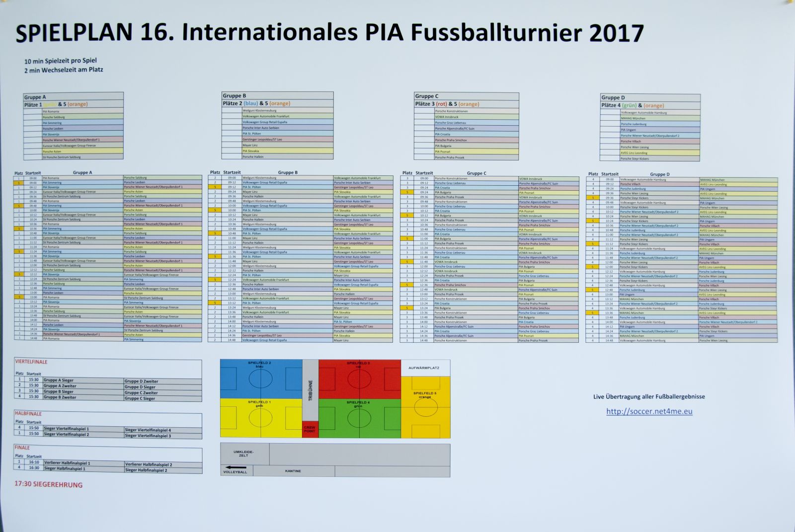Select 'Porsche Konstruktionen' in the Gruppe C team list

(476, 111)
